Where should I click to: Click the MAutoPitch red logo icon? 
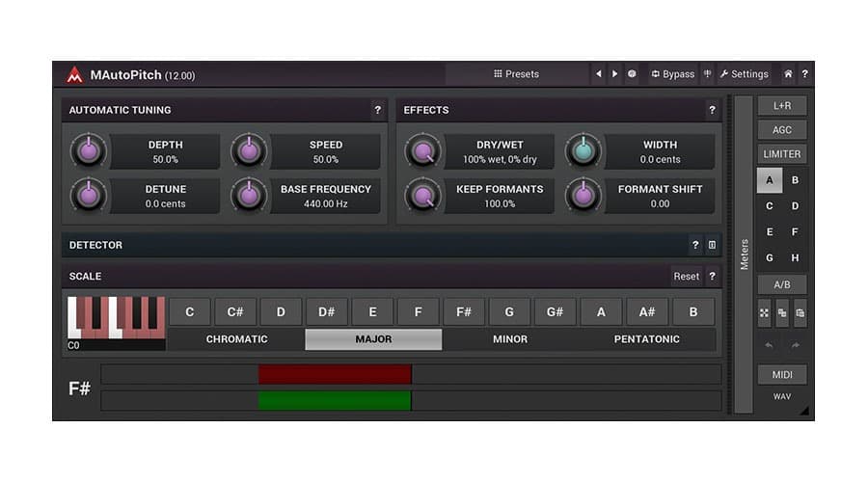tap(74, 74)
